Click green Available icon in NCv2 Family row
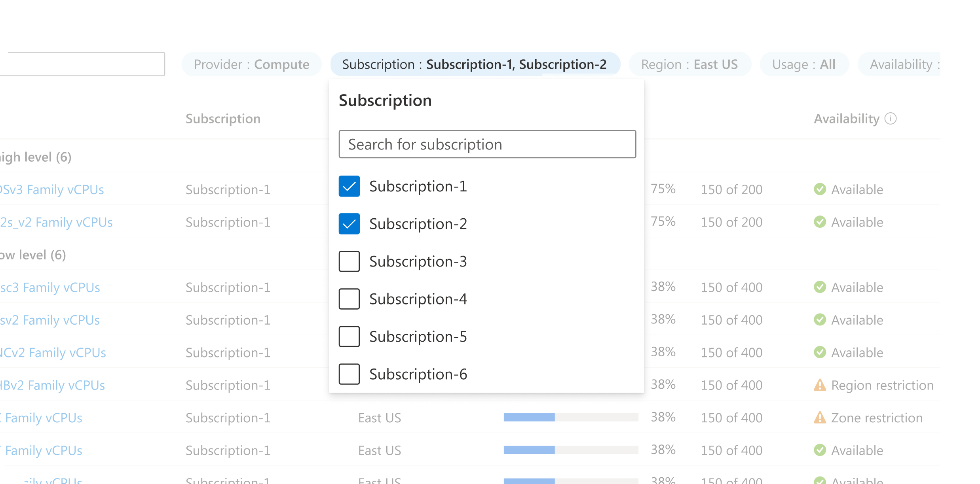Viewport: 980px width, 484px height. 820,352
